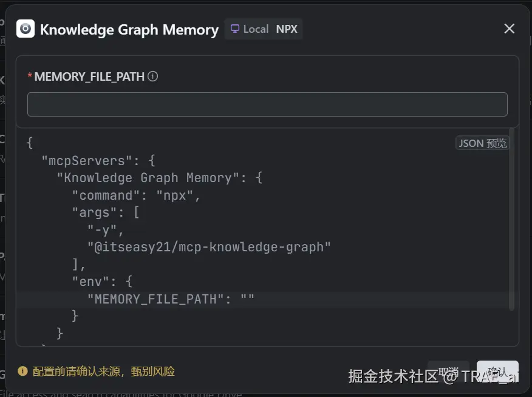Close the Knowledge Graph Memory dialog
This screenshot has height=397, width=532.
pyautogui.click(x=509, y=29)
